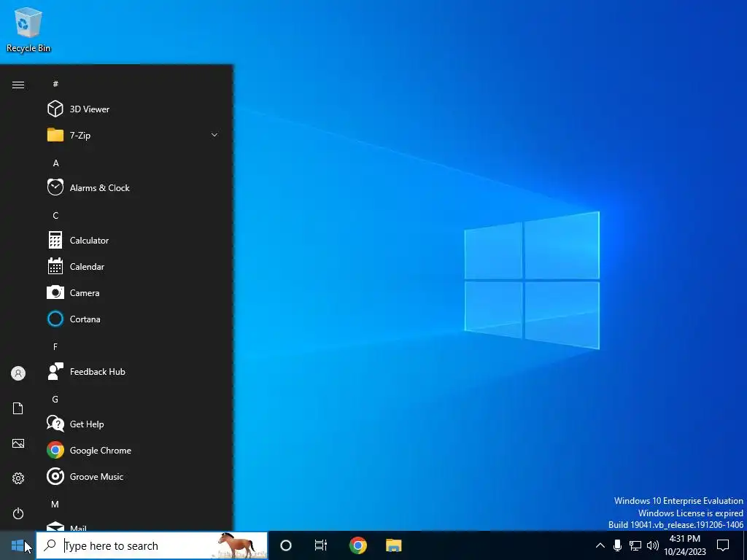Image resolution: width=747 pixels, height=560 pixels.
Task: Select the Recycle Bin desktop icon
Action: click(28, 29)
